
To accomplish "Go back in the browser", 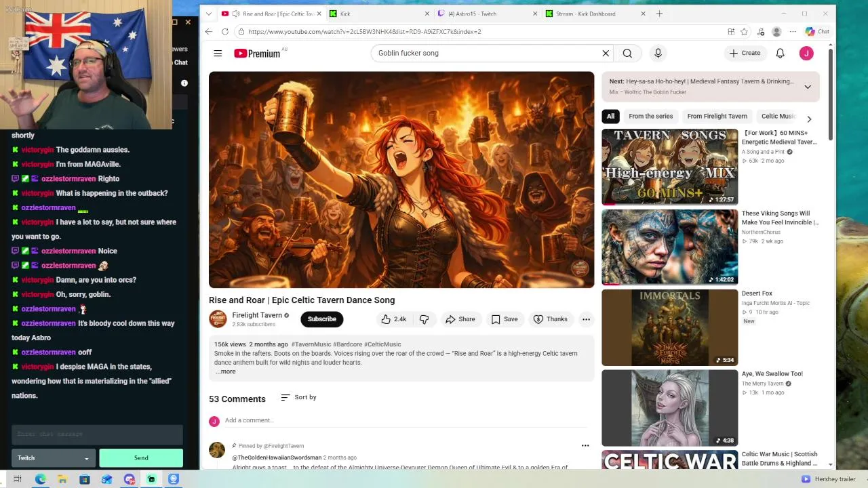I will click(209, 31).
